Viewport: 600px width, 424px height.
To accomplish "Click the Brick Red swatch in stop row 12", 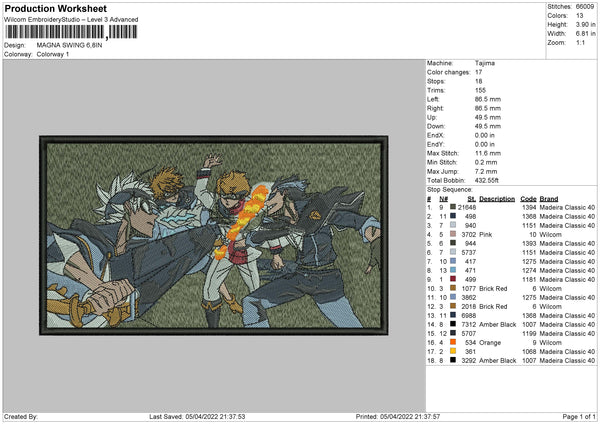I will [453, 306].
